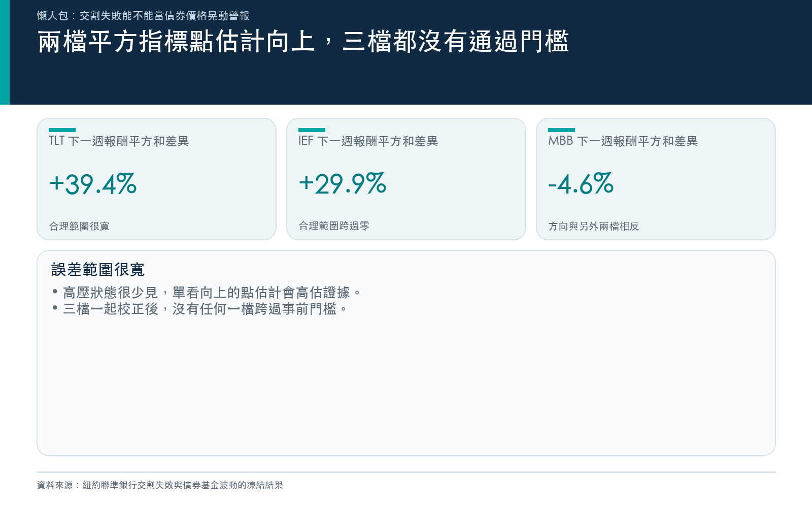Click the caption 方向與另外兩檔相反
Viewport: 812px width, 508px height.
click(x=594, y=226)
